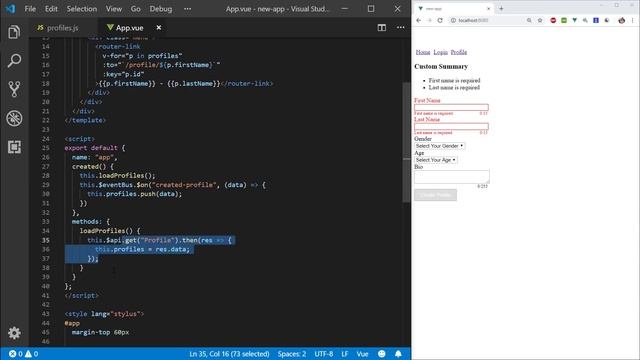Viewport: 640px width, 360px height.
Task: Follow the Login link in the web page
Action: click(x=440, y=52)
